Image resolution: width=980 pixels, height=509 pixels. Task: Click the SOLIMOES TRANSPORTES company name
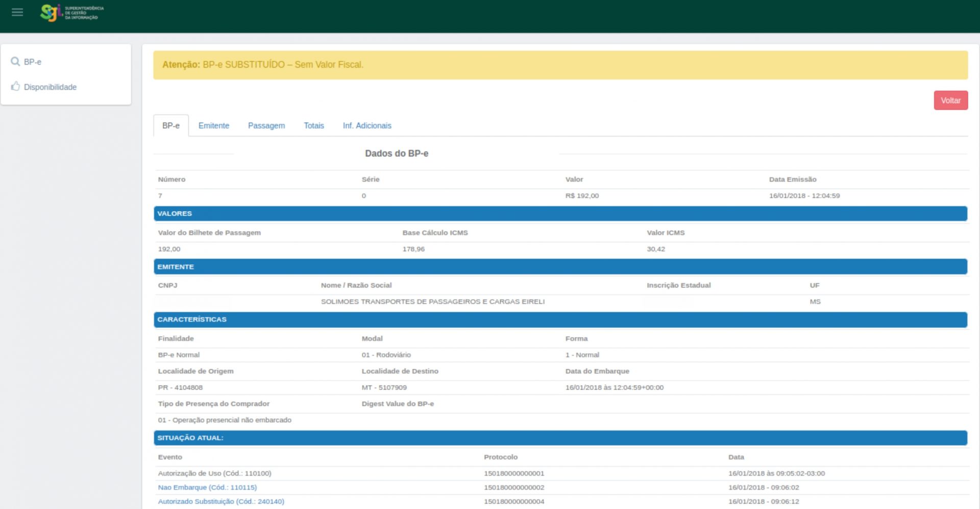432,302
